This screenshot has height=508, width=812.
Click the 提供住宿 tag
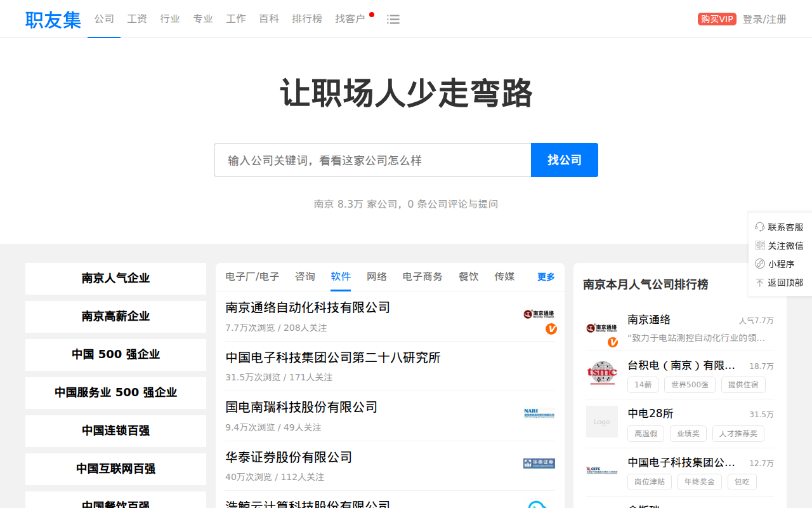coord(743,385)
